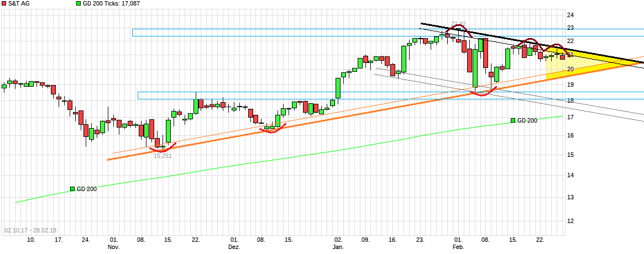Click the '02.' date label above Jan.
Viewport: 644px width, 254px height.
(x=338, y=240)
